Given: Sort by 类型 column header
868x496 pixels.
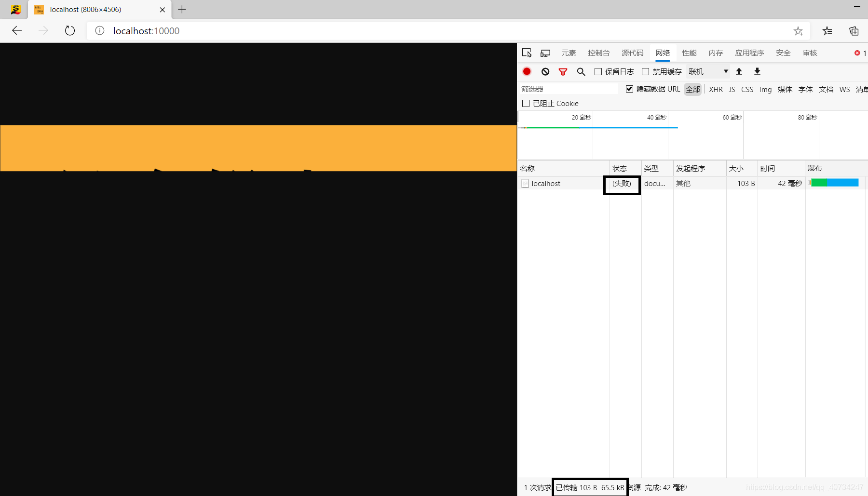Looking at the screenshot, I should (x=657, y=168).
